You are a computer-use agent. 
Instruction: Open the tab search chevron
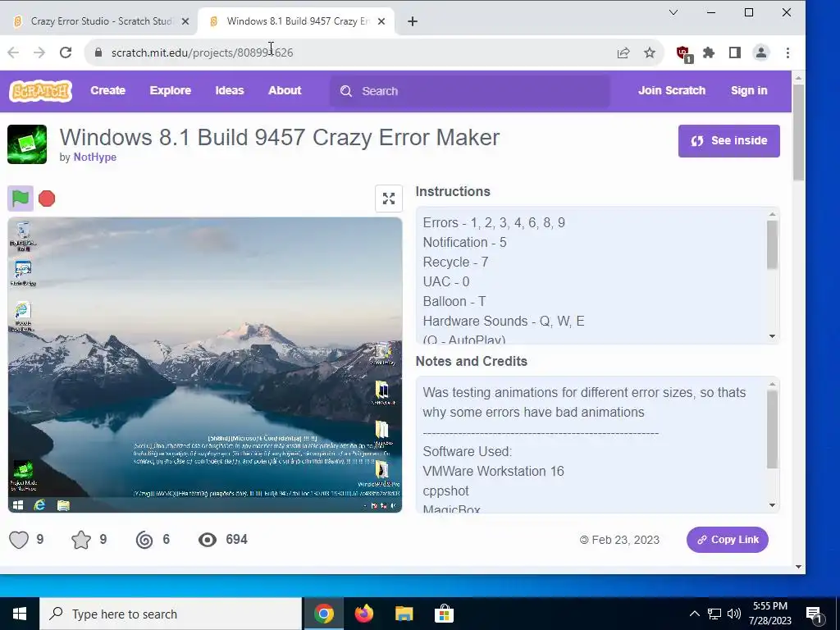pyautogui.click(x=673, y=12)
